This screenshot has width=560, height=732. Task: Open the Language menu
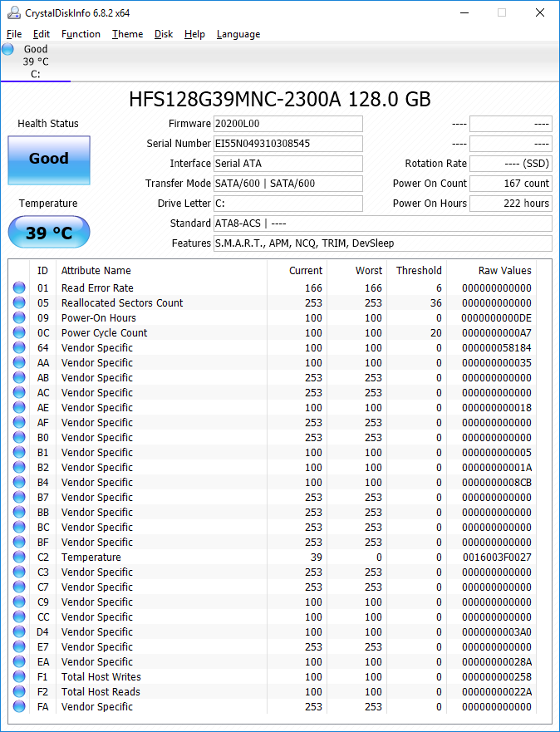pyautogui.click(x=238, y=34)
